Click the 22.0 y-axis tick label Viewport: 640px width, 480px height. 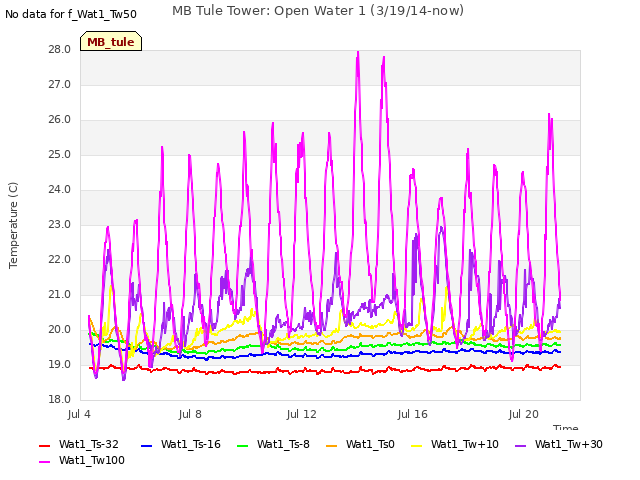click(60, 260)
